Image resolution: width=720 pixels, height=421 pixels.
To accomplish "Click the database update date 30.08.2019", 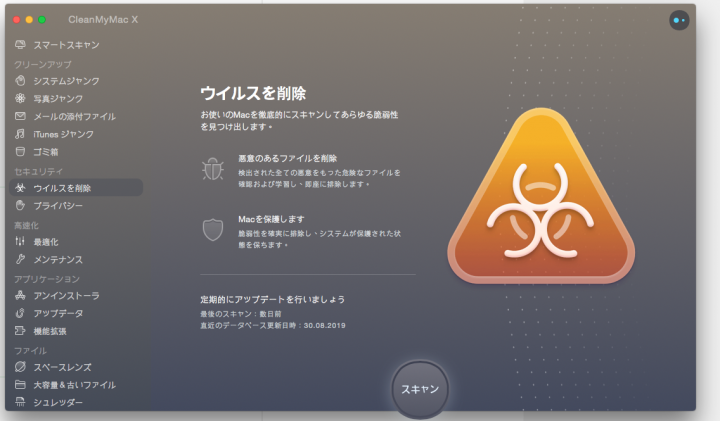I will click(x=324, y=326).
